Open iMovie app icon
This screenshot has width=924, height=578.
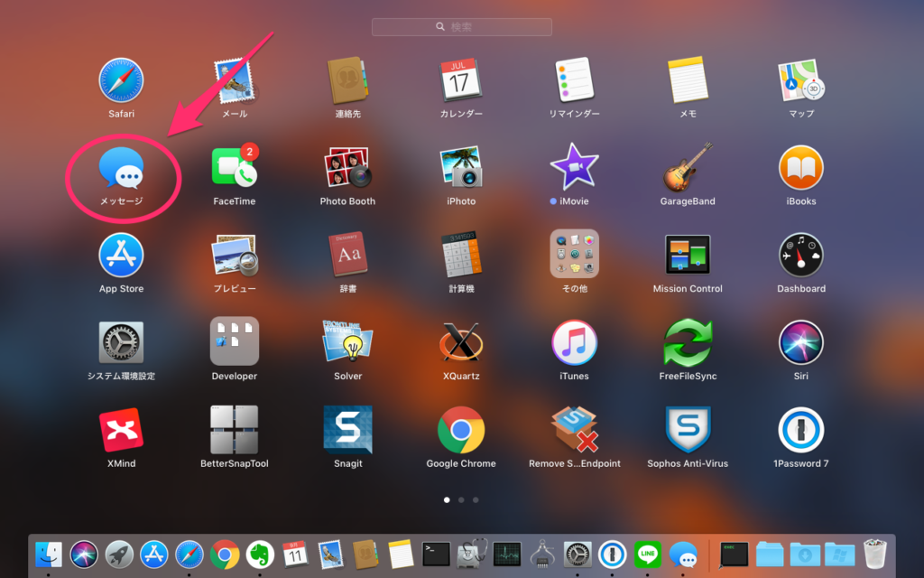[x=574, y=168]
